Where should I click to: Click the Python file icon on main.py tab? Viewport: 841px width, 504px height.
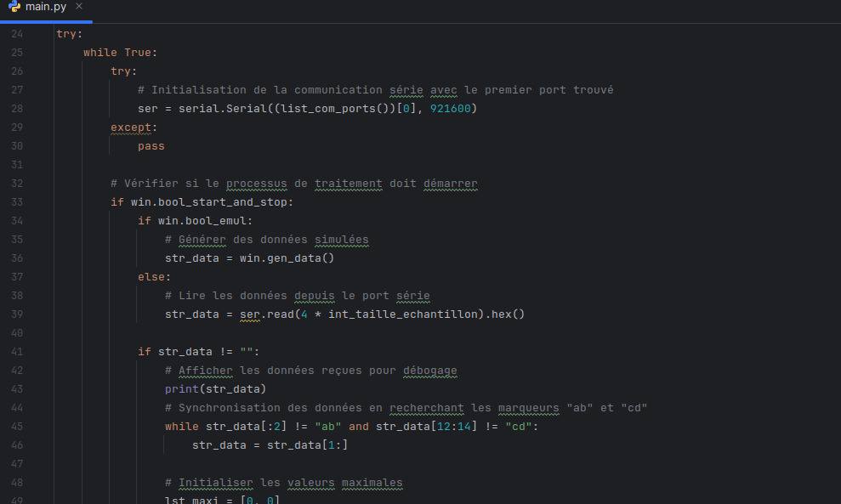[14, 7]
